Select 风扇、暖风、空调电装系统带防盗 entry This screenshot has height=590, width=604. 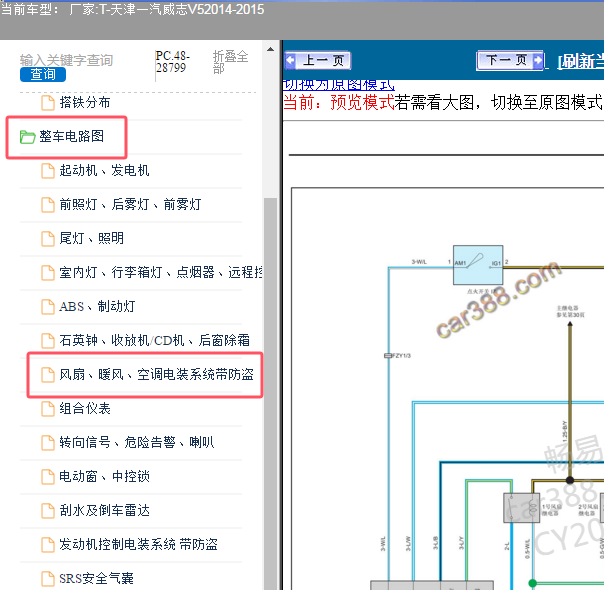click(x=156, y=374)
